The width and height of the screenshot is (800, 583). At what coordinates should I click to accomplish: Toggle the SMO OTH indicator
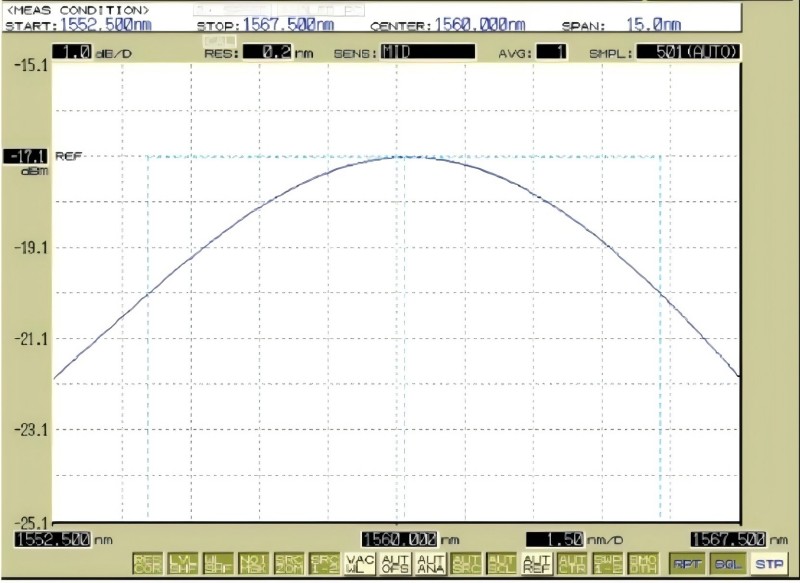pyautogui.click(x=643, y=564)
